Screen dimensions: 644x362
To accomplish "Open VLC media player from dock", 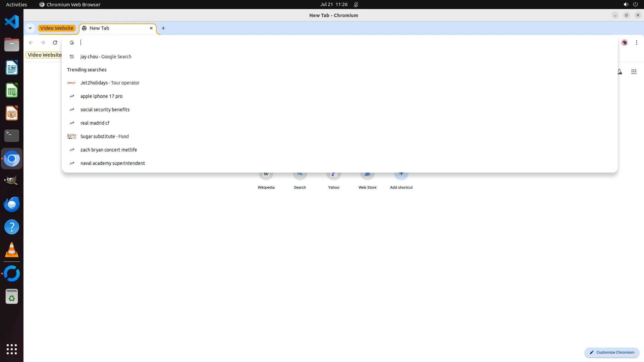I will tap(12, 250).
